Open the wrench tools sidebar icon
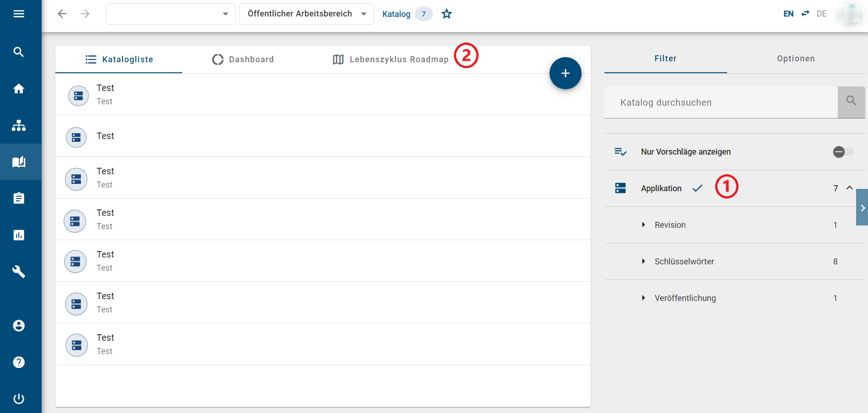868x413 pixels. coord(19,272)
